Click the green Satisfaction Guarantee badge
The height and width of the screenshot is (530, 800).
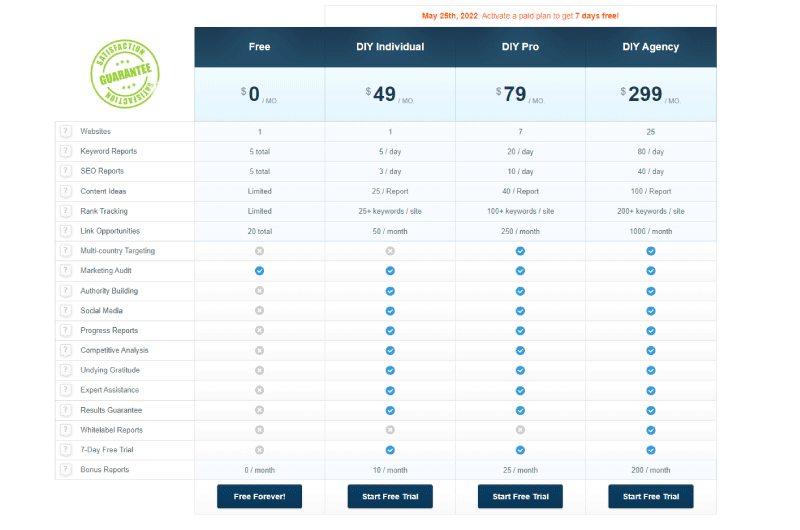tap(125, 73)
